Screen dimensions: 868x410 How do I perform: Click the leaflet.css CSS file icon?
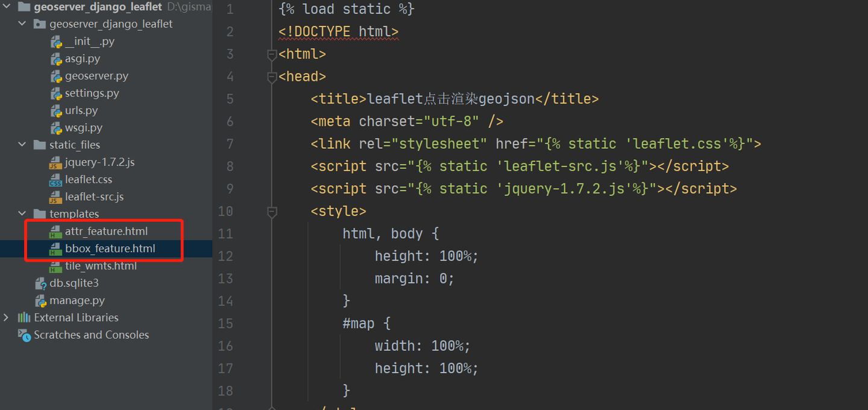point(55,179)
